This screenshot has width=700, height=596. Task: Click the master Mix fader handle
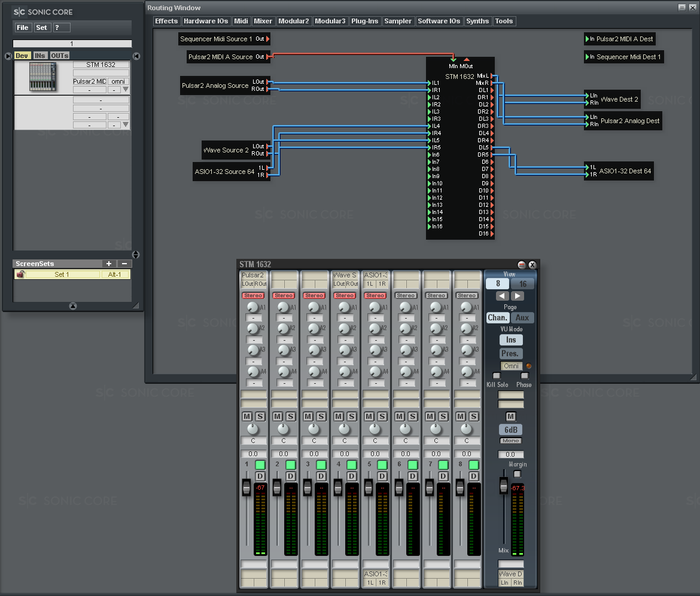coord(504,485)
